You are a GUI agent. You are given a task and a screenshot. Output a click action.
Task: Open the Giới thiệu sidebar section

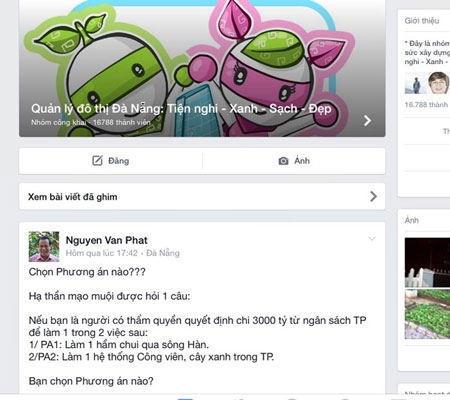click(422, 21)
